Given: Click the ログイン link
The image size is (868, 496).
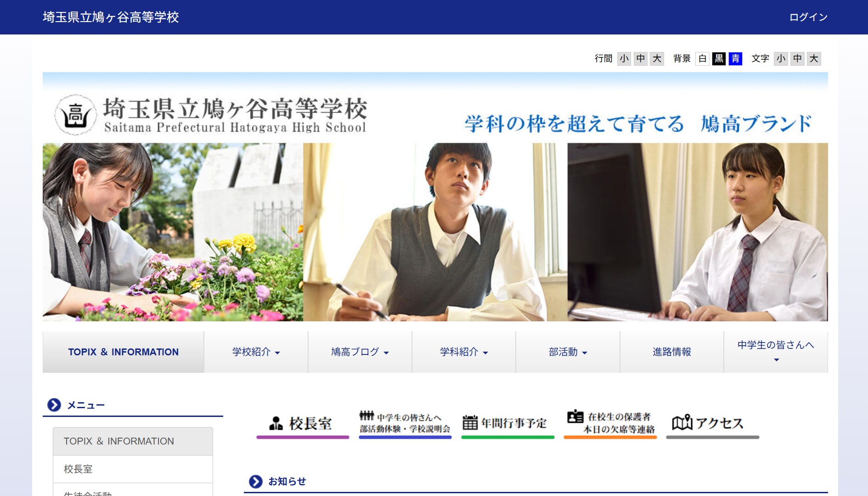Looking at the screenshot, I should coord(808,17).
